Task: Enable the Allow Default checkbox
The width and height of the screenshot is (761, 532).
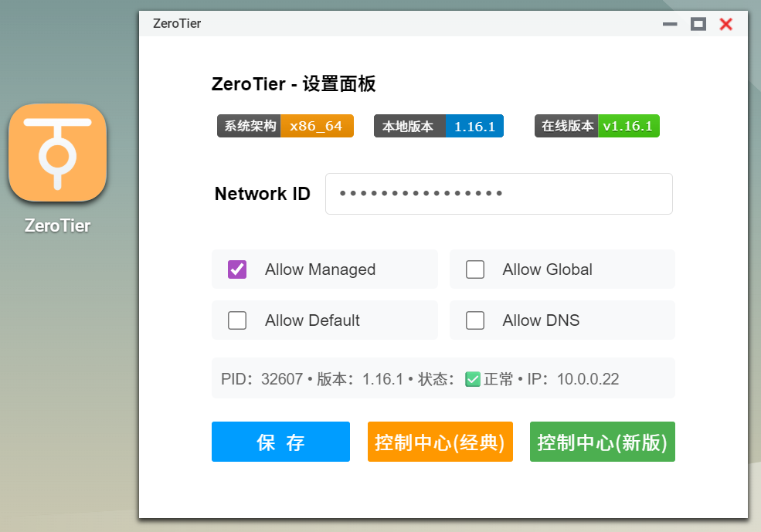Action: [237, 320]
